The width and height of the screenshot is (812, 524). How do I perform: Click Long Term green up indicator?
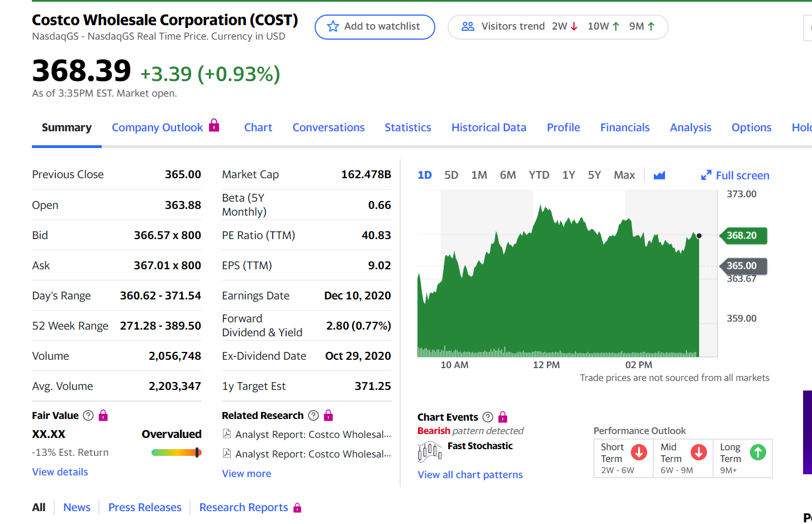click(x=758, y=452)
